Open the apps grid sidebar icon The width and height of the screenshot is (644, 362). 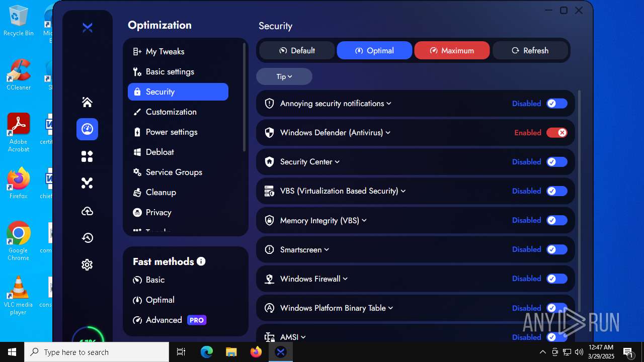(87, 157)
